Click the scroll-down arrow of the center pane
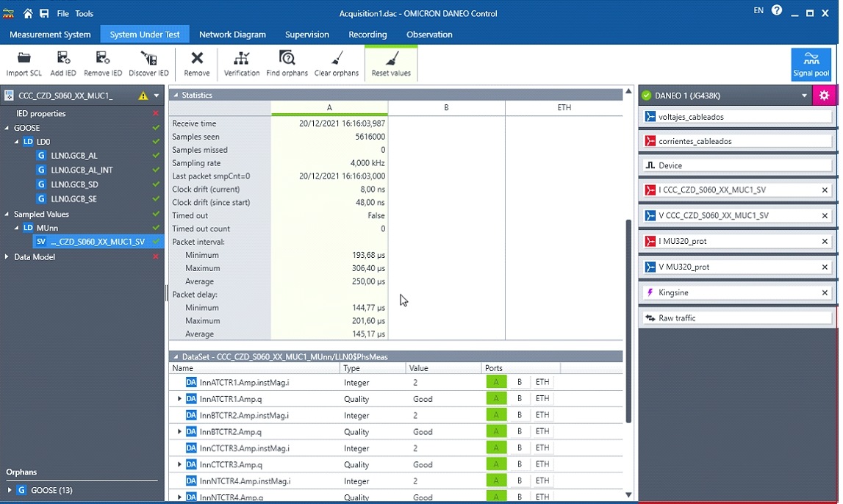The width and height of the screenshot is (843, 504). pos(628,495)
